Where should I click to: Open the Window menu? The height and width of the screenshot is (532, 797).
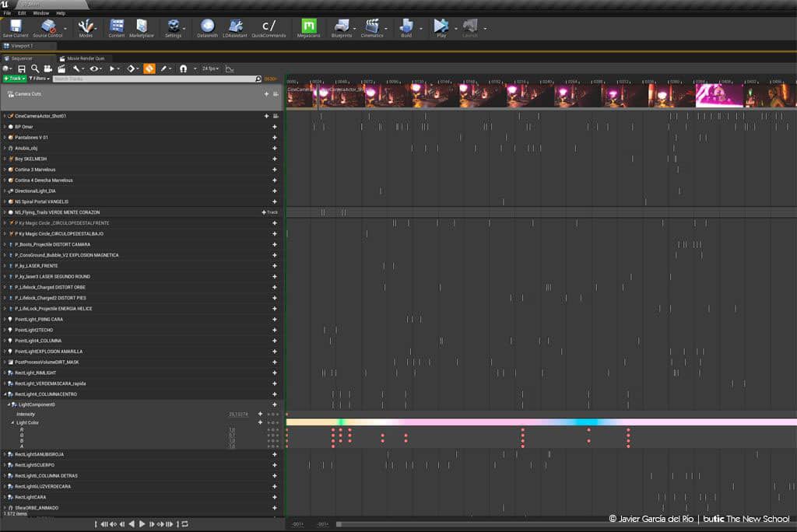click(41, 13)
